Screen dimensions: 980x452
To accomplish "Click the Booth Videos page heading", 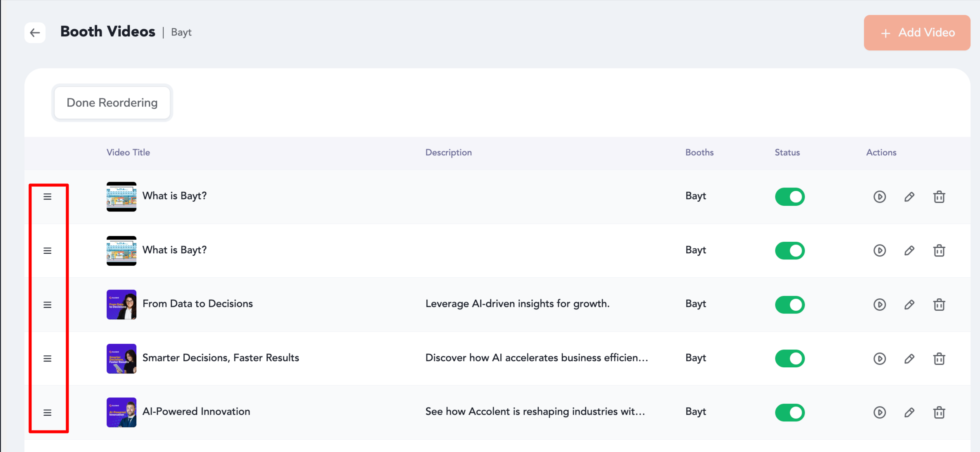I will (x=108, y=31).
